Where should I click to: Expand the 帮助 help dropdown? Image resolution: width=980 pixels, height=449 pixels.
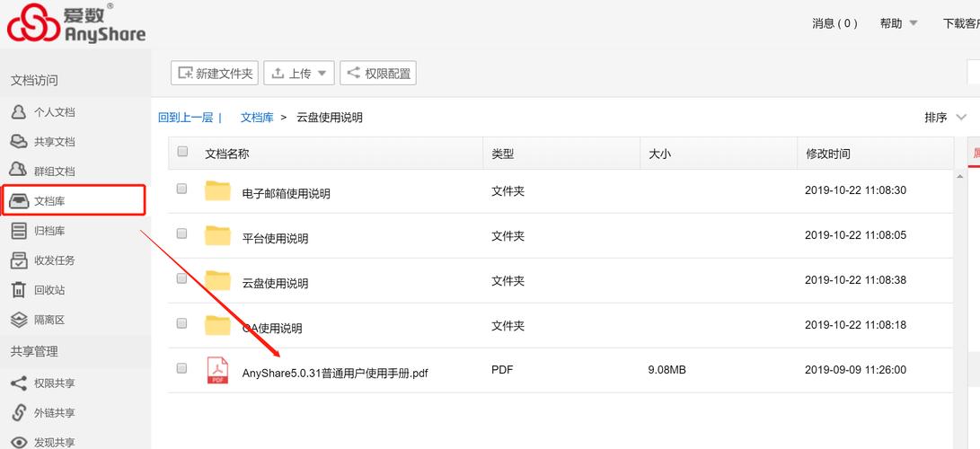(899, 23)
